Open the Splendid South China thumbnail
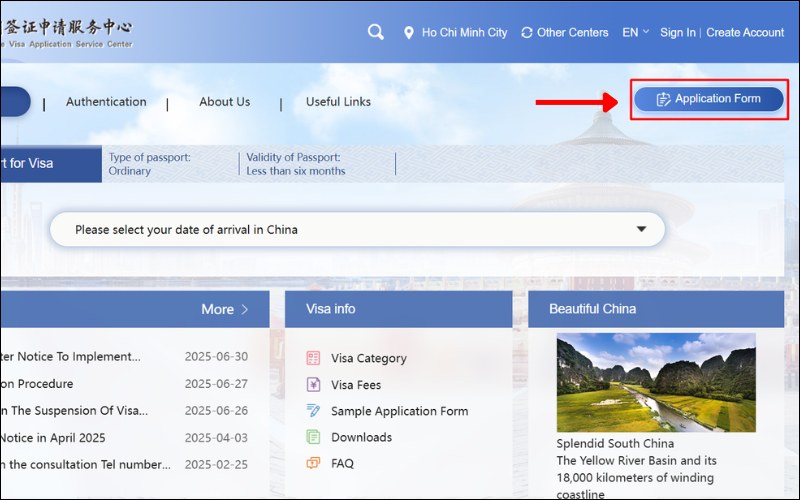 655,382
